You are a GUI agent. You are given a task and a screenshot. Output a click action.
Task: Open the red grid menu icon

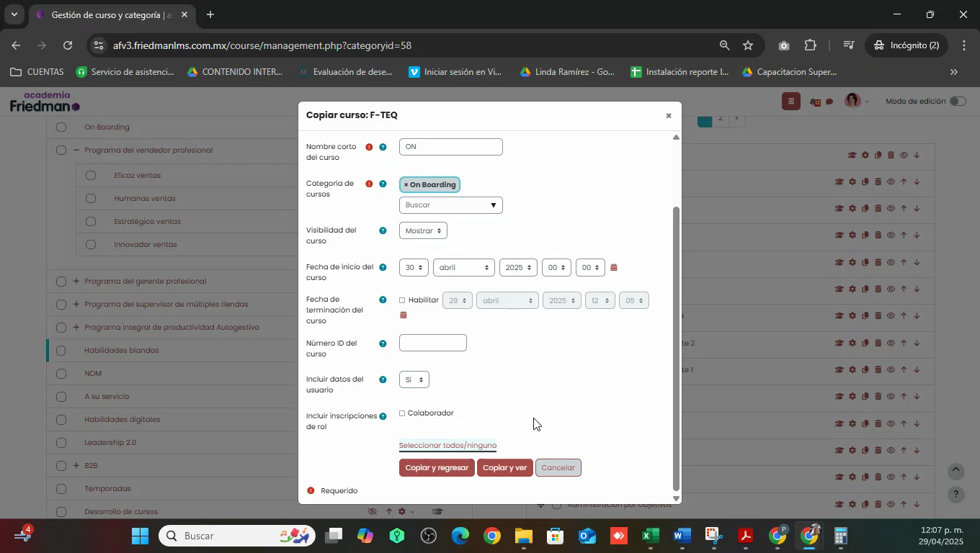[x=791, y=102]
